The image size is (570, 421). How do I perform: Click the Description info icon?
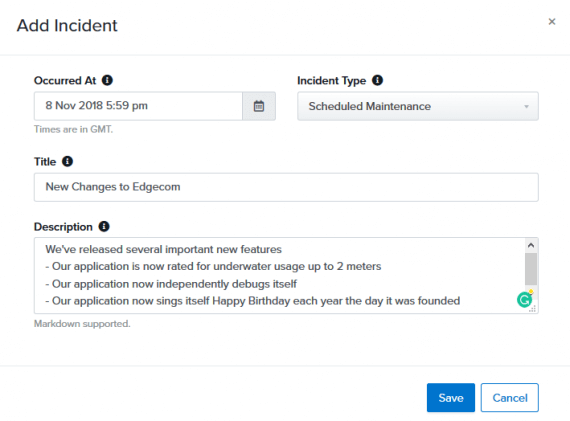pyautogui.click(x=104, y=226)
